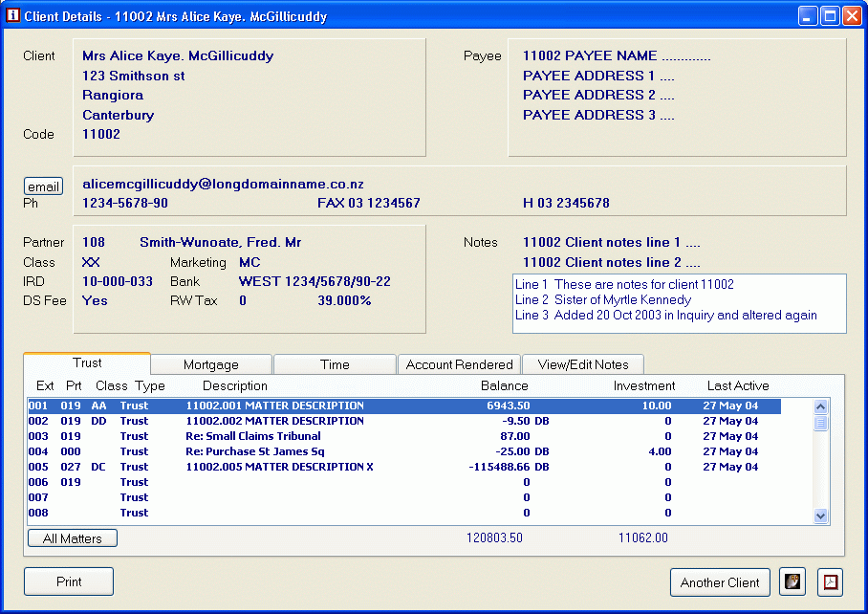
Task: Click the scroll up arrow in matters list
Action: 820,406
